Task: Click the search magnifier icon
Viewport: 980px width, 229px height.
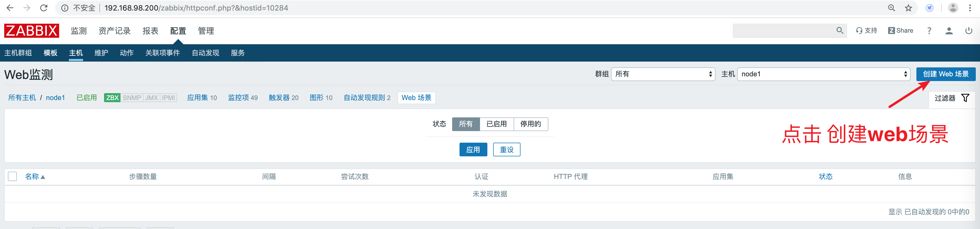Action: [840, 31]
